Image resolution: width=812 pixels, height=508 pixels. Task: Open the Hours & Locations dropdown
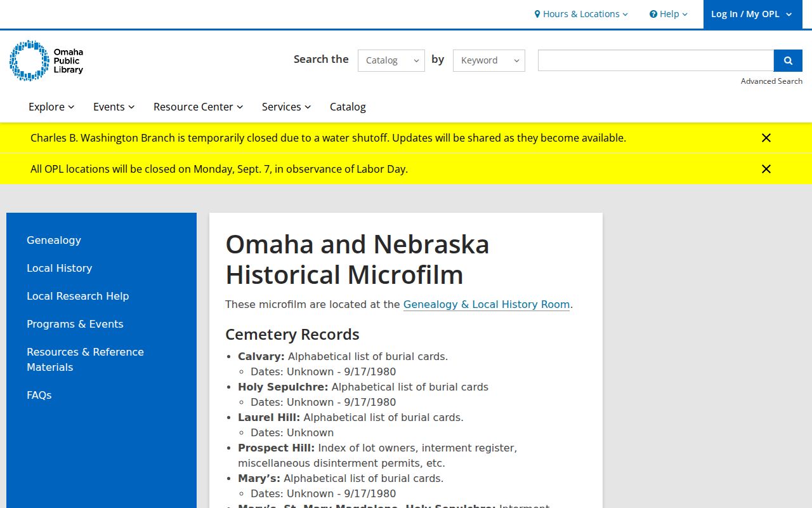(581, 14)
